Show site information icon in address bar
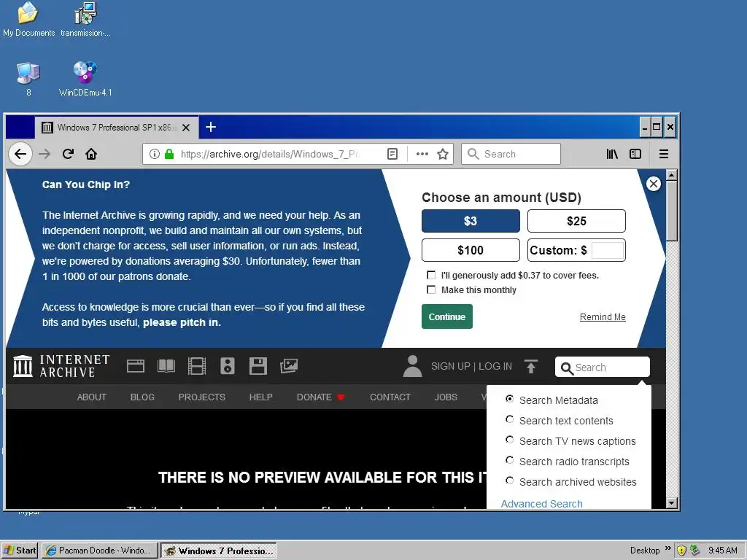 coord(154,154)
